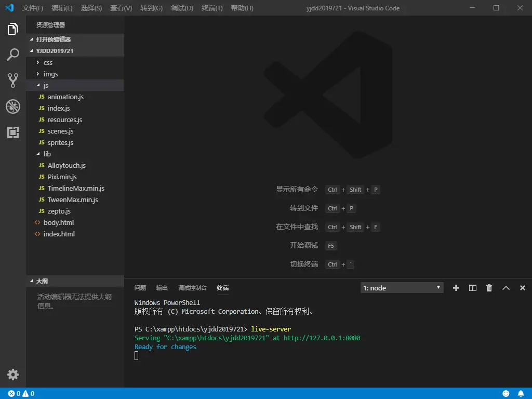Open the 帮助(H) menu

tap(242, 8)
